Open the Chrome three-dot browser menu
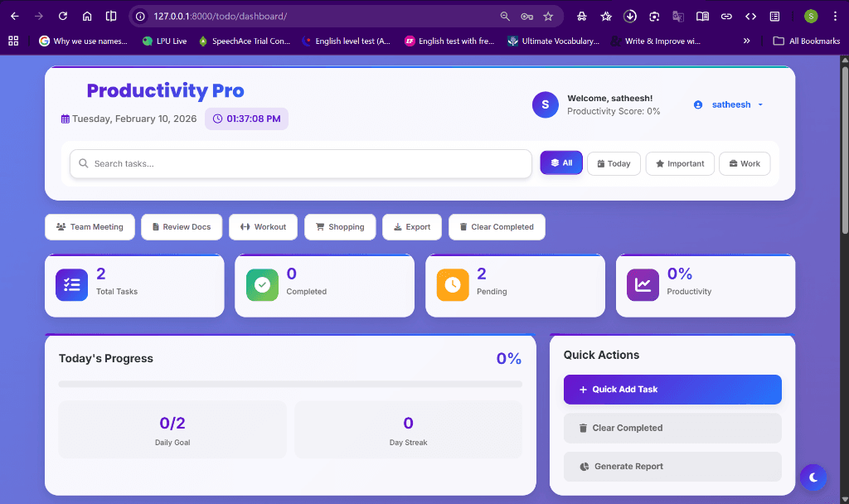Image resolution: width=849 pixels, height=504 pixels. [x=837, y=16]
